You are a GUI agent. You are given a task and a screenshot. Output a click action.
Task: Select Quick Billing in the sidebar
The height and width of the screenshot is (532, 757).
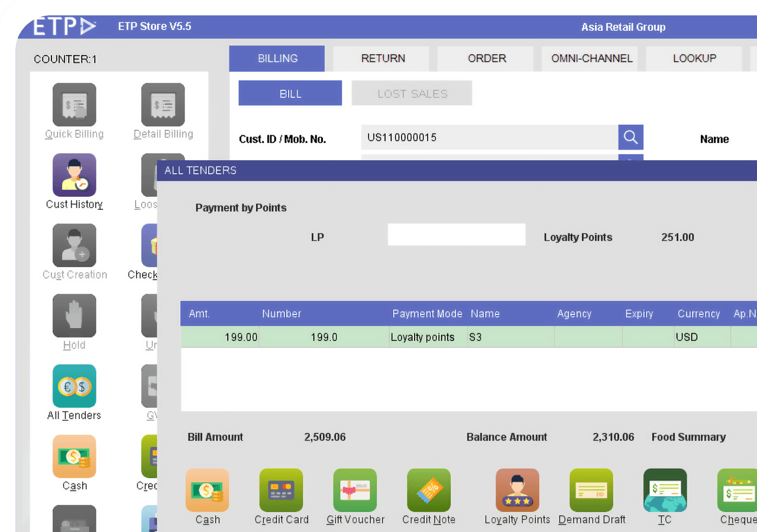coord(74,104)
